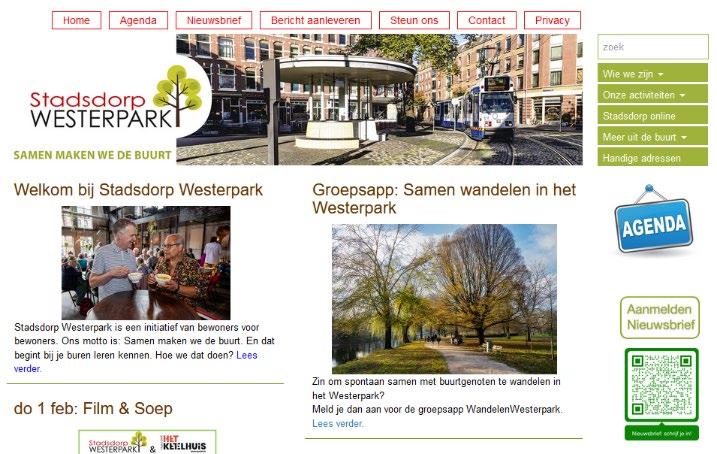Expand the Wie we zijn menu
717x454 pixels.
point(653,74)
